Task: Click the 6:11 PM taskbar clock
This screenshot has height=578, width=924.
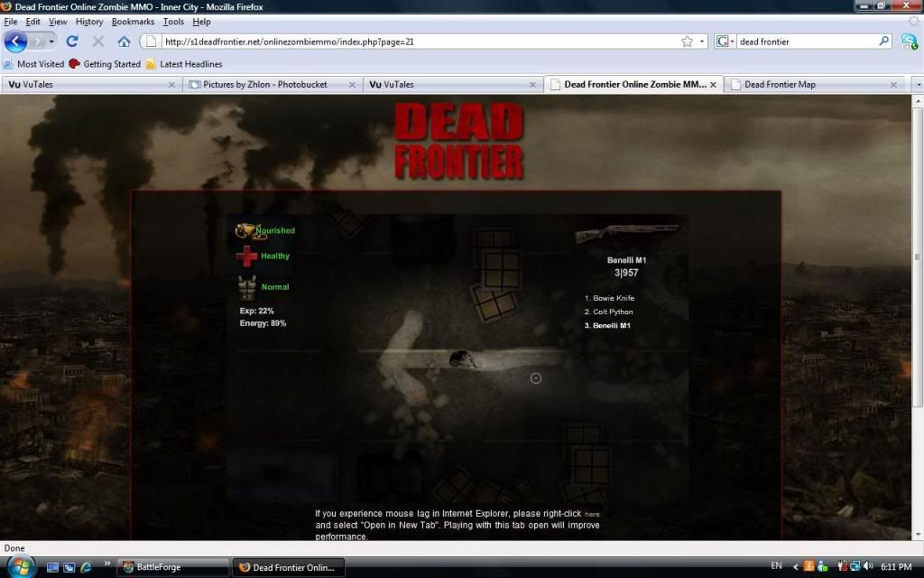Action: click(x=896, y=566)
